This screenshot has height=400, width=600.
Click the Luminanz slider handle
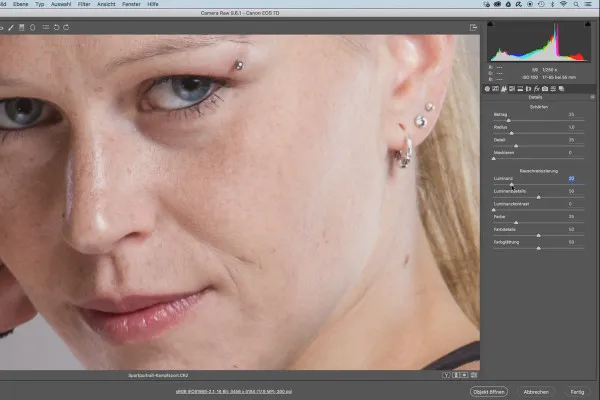(x=512, y=184)
